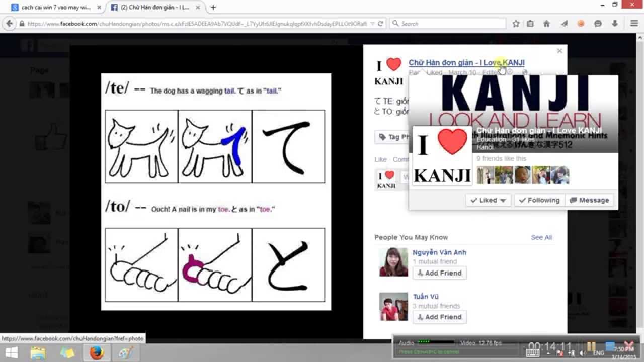Close the photo viewer with the X
The height and width of the screenshot is (362, 644).
(x=559, y=51)
